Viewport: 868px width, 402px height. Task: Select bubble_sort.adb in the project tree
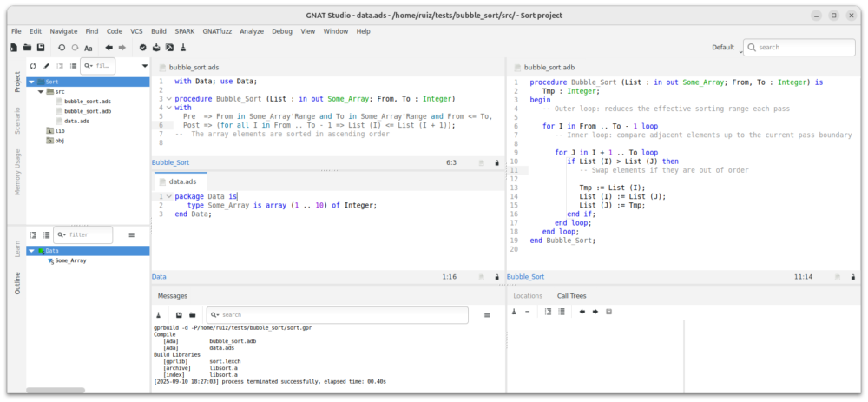87,111
